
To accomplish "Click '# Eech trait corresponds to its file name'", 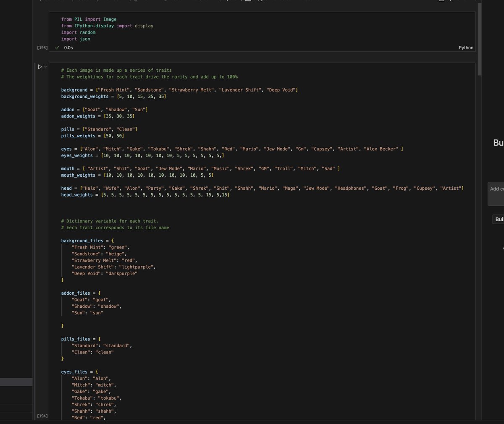I will click(115, 228).
